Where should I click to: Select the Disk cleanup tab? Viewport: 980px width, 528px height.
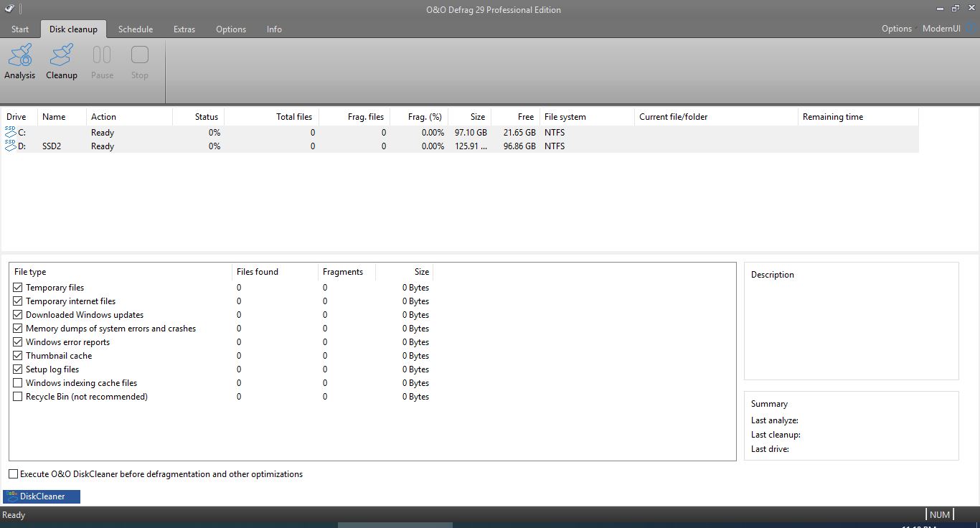tap(73, 29)
